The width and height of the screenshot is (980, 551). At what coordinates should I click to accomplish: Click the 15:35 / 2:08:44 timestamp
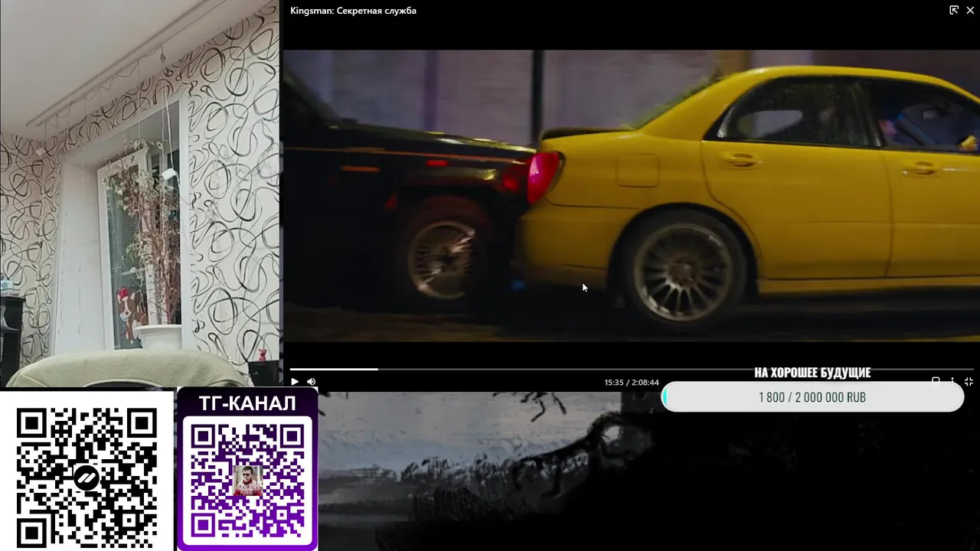point(632,382)
